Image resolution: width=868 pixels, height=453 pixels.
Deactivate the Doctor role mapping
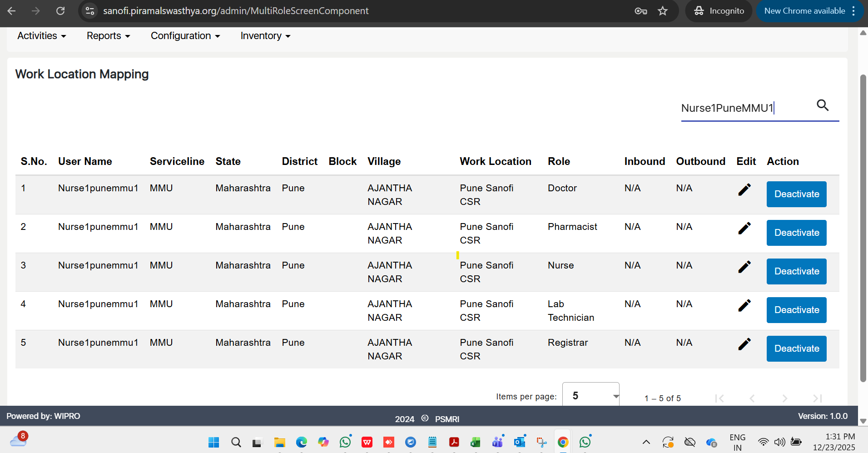796,194
